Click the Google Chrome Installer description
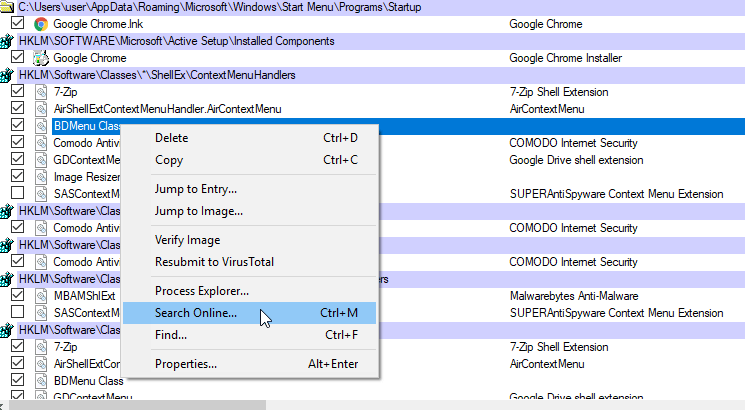 point(565,58)
